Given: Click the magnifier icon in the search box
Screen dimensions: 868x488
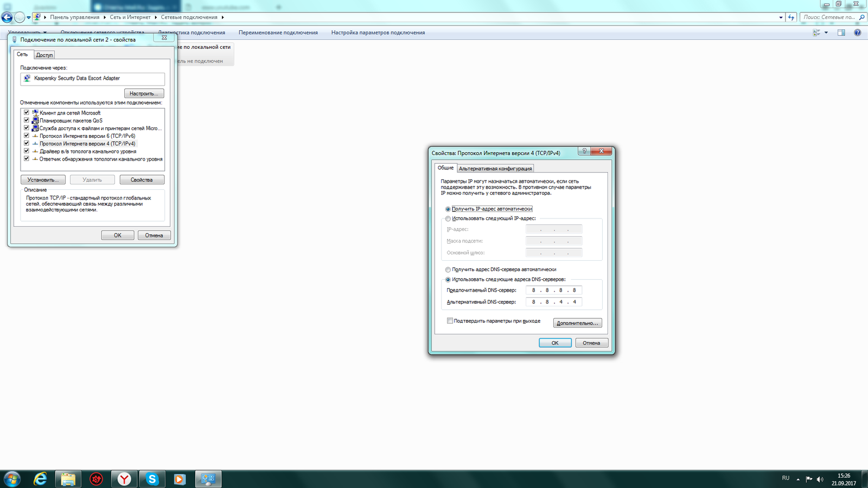Looking at the screenshot, I should tap(861, 17).
